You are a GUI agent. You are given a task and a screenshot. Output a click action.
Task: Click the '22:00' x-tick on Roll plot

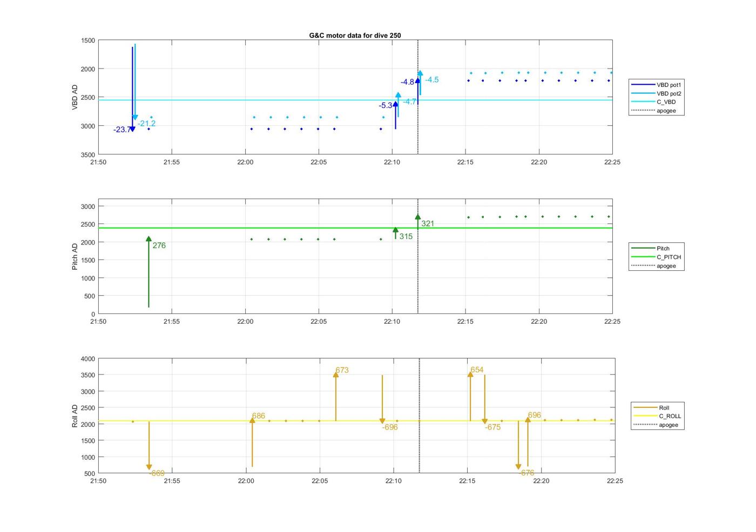tap(246, 481)
